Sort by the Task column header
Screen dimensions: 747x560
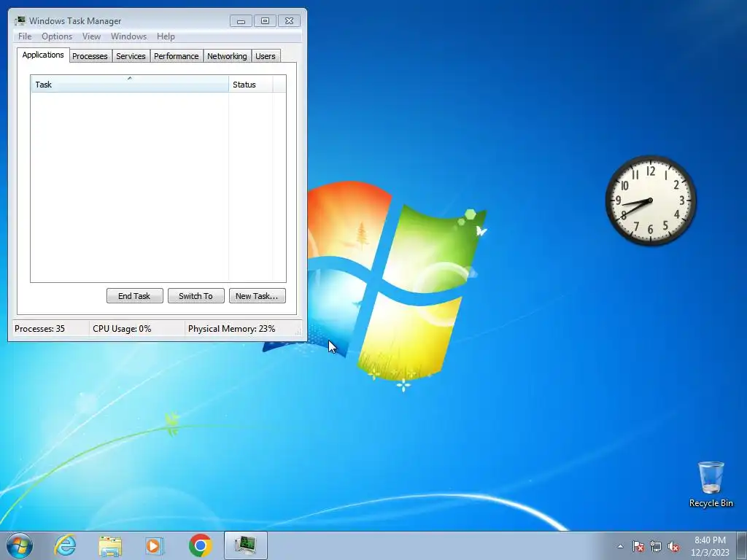click(x=130, y=85)
